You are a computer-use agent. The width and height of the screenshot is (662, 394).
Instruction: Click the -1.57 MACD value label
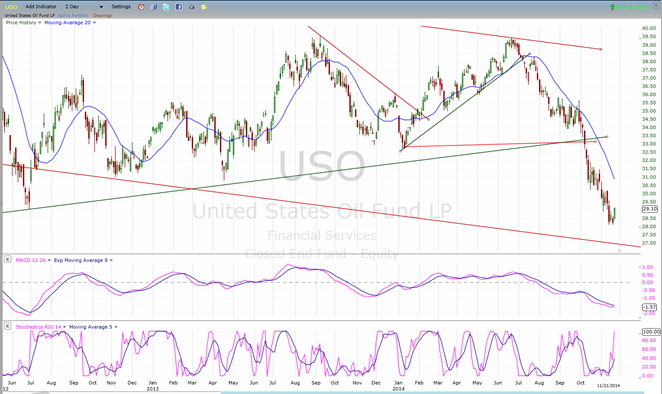point(650,307)
